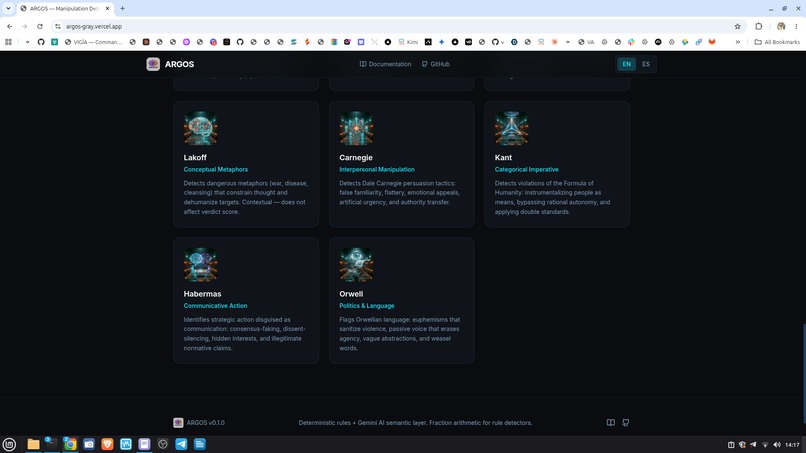Select the Orwell card title

(x=351, y=294)
